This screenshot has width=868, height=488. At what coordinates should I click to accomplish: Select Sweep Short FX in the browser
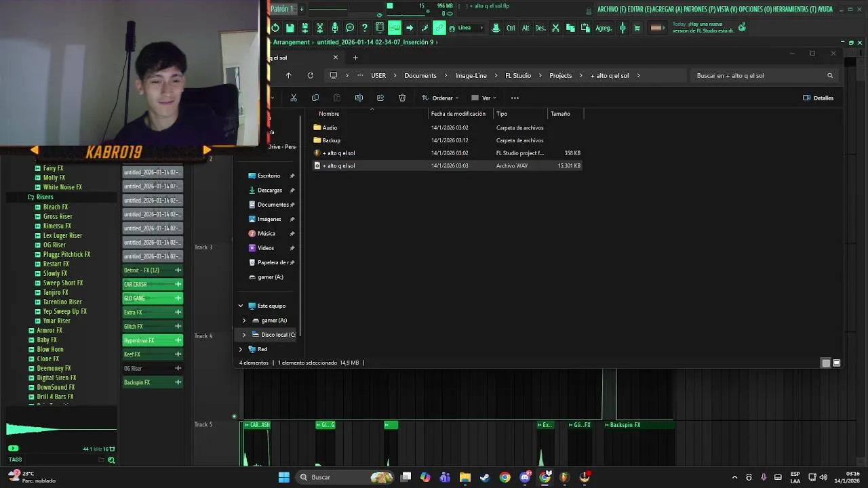63,283
